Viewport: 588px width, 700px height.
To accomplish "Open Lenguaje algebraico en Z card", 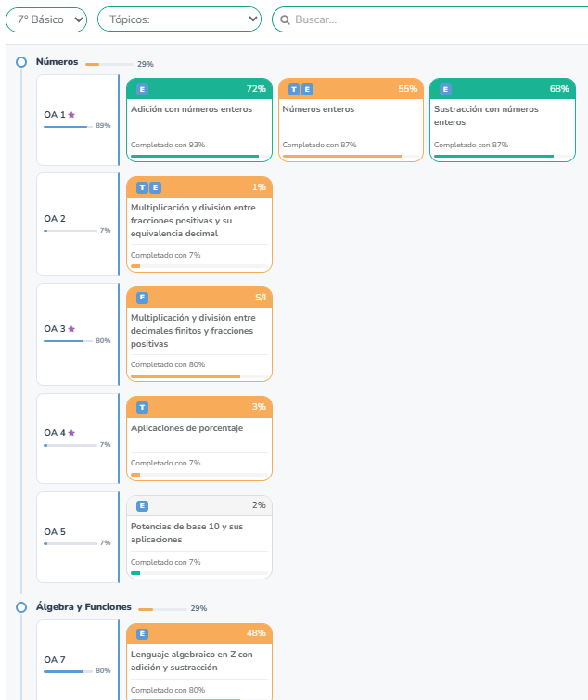I will [x=198, y=661].
